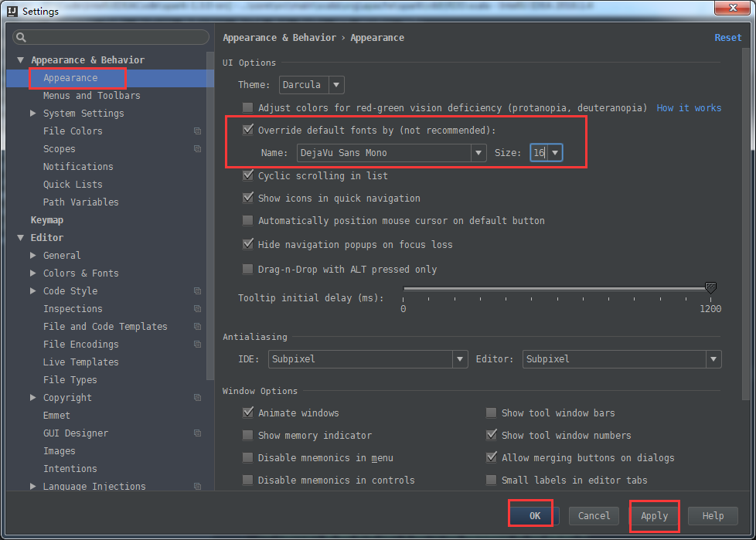The image size is (756, 540).
Task: Toggle red-green vision deficiency color adjustment
Action: click(x=248, y=107)
